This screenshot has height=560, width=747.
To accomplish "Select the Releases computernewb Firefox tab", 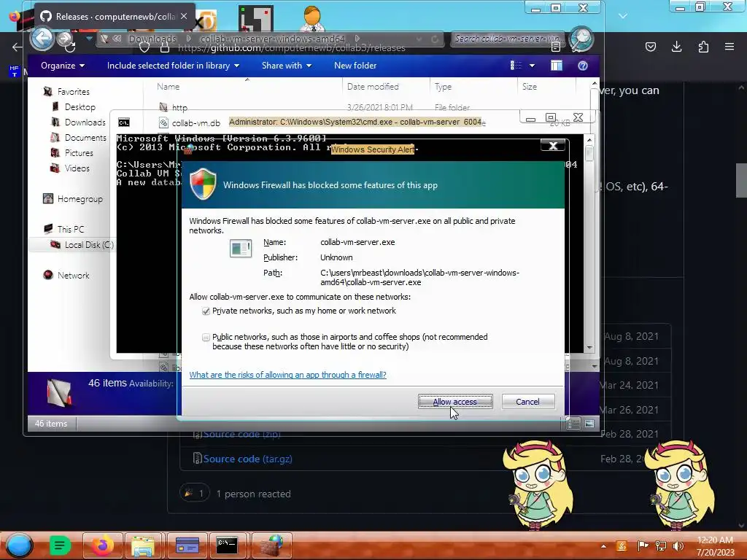I will (x=115, y=17).
